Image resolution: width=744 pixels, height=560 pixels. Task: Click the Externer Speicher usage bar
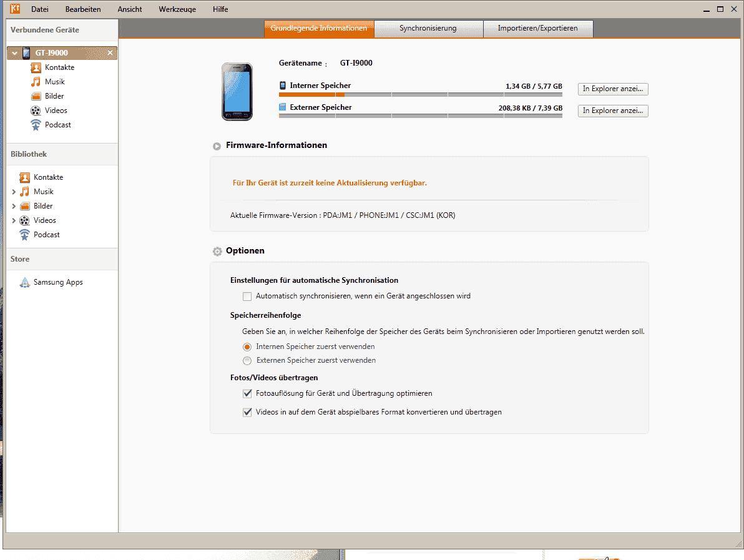click(421, 115)
